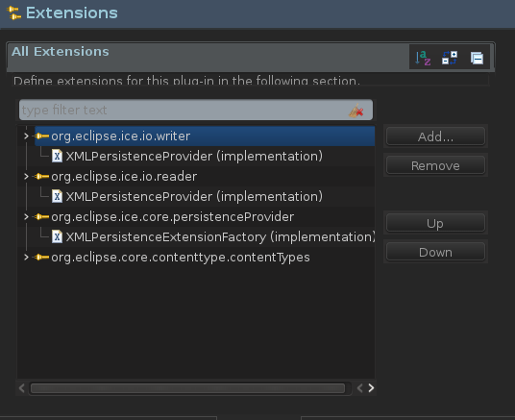
Task: Click the plug icon beside org.eclipse.ice.io.writer
Action: [x=41, y=136]
